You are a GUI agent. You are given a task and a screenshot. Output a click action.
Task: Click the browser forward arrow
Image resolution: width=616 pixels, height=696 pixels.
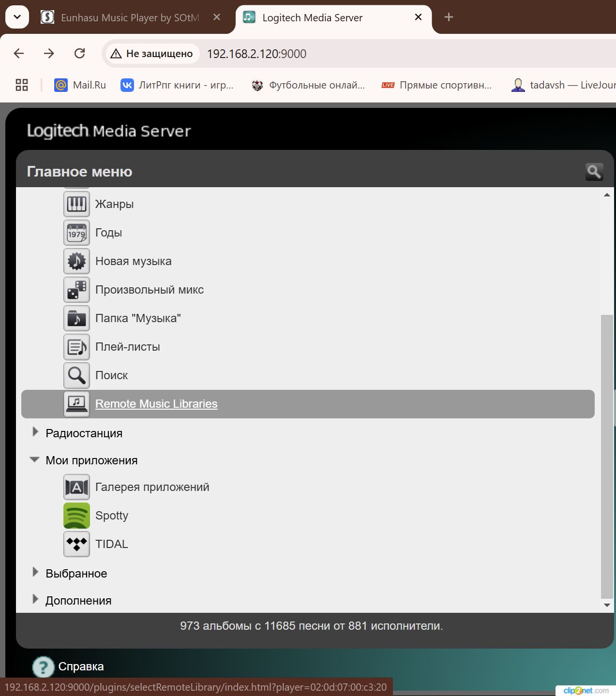[49, 53]
